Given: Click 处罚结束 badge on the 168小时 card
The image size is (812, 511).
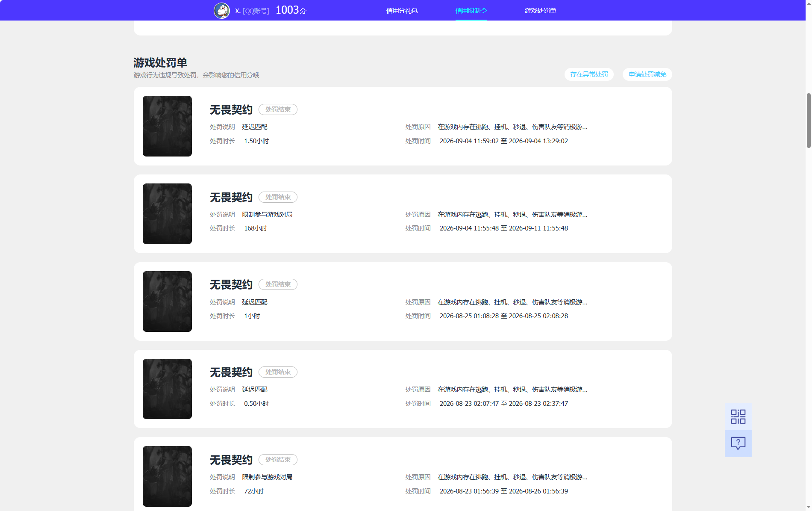Looking at the screenshot, I should [x=278, y=197].
